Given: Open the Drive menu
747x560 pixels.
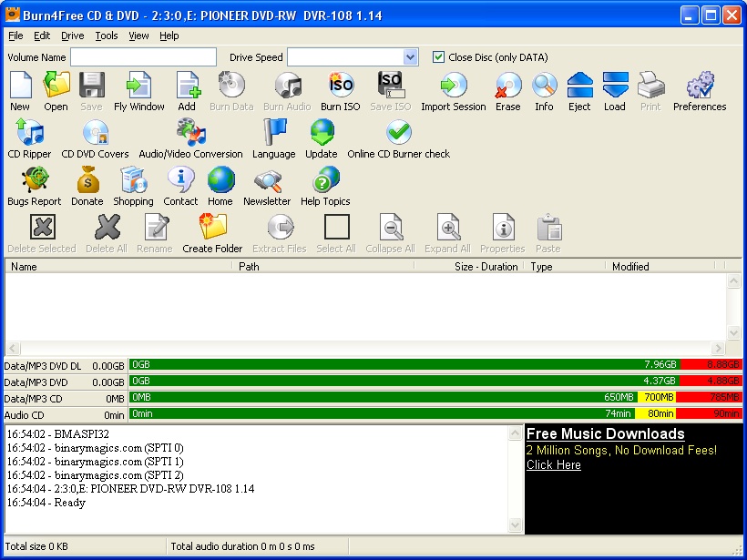Looking at the screenshot, I should 72,36.
